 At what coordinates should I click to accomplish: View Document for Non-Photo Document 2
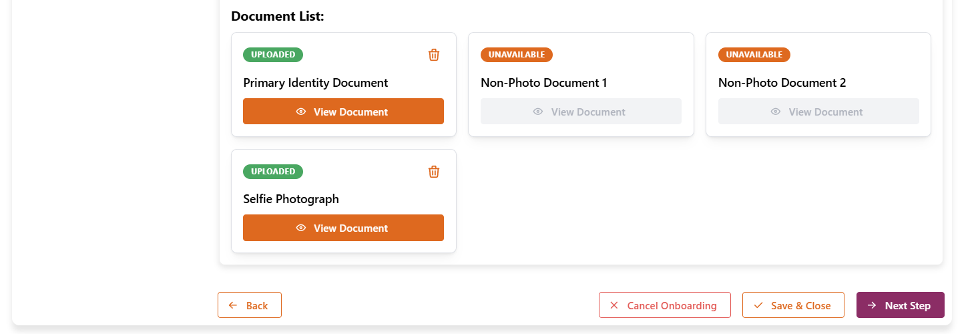click(818, 112)
